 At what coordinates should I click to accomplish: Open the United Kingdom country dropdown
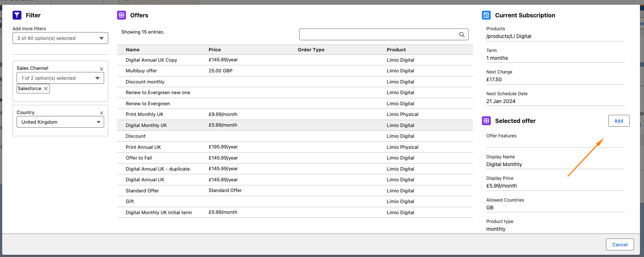pos(60,122)
